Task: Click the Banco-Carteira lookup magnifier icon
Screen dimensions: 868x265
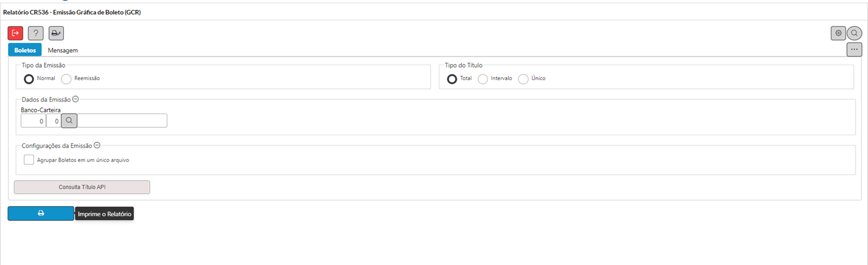Action: pos(69,120)
